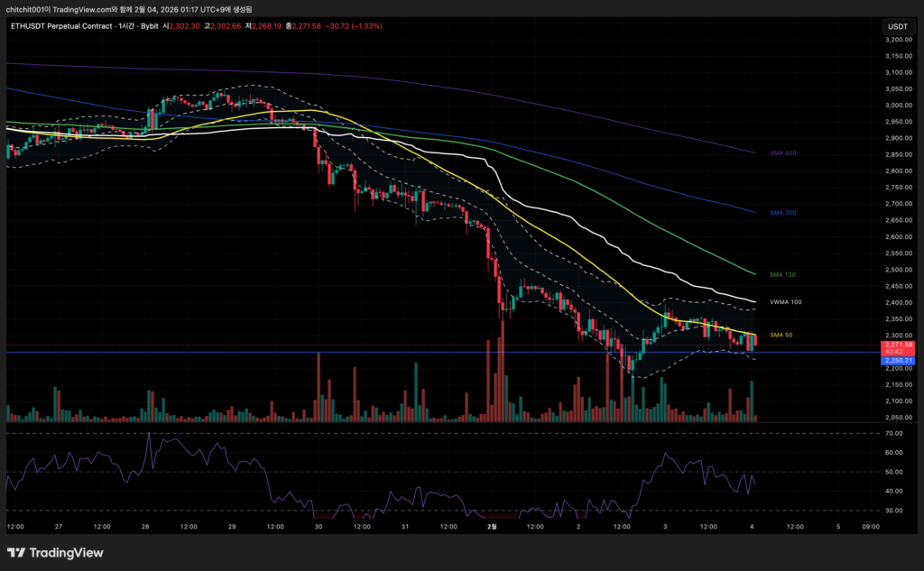
Task: Click the tallest red volume bar
Action: click(x=499, y=379)
